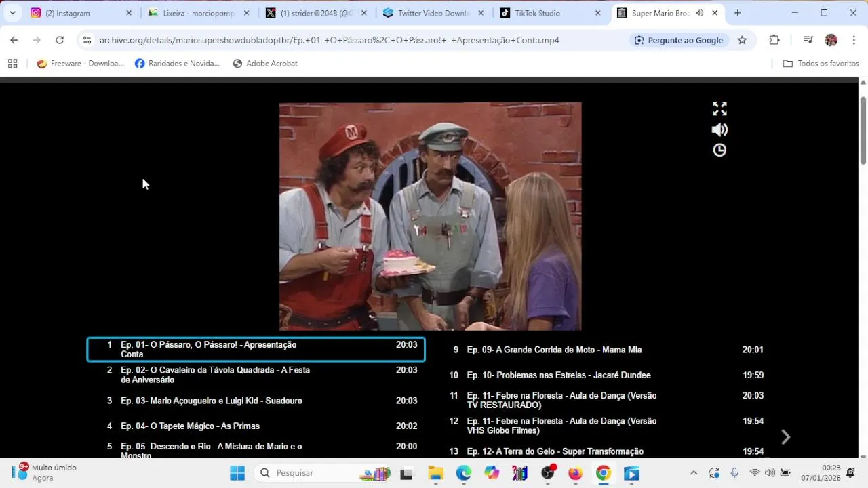
Task: Open a new browser tab
Action: click(x=738, y=13)
